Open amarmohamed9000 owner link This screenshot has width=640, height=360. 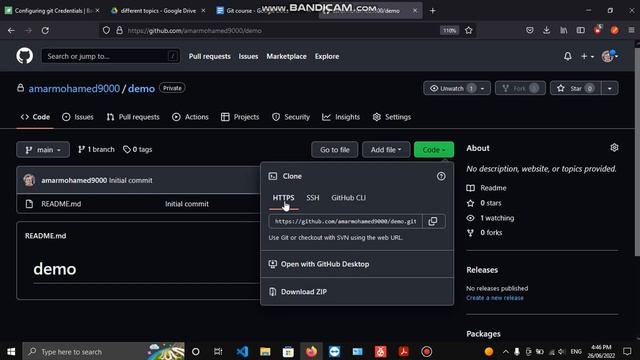click(74, 89)
